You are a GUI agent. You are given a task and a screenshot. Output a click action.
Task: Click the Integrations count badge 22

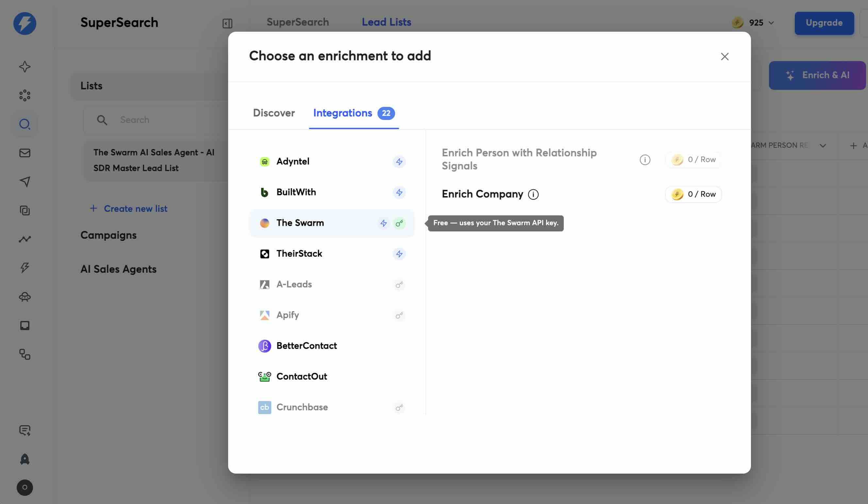[386, 113]
